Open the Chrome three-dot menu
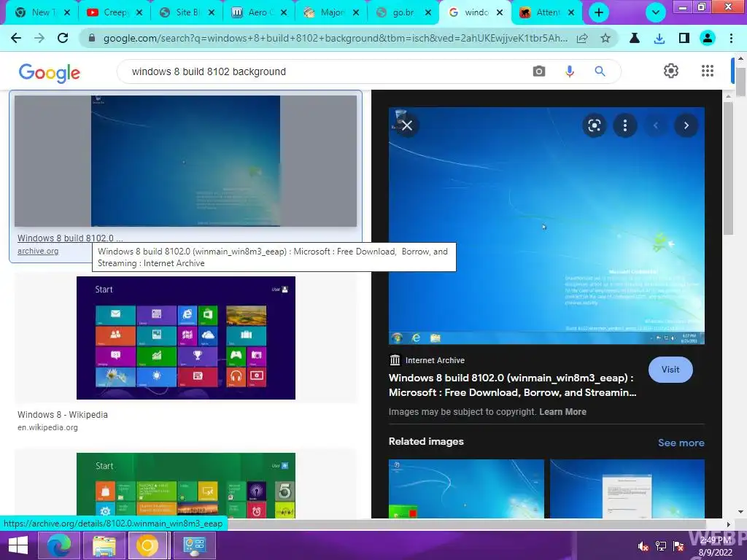The height and width of the screenshot is (560, 747). 731,38
